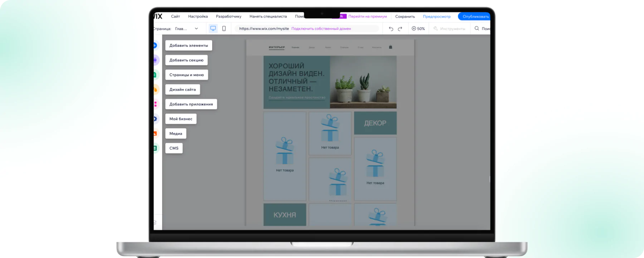Open the blue My Business sidebar icon
The height and width of the screenshot is (258, 644).
coord(155,119)
